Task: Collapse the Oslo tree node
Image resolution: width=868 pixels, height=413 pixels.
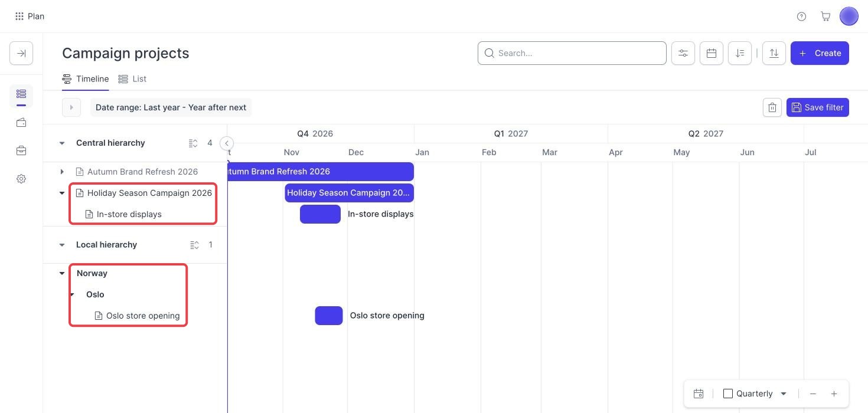Action: (x=72, y=294)
